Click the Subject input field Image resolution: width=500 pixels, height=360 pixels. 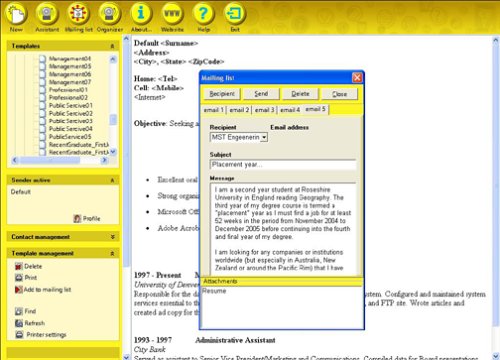pyautogui.click(x=283, y=165)
